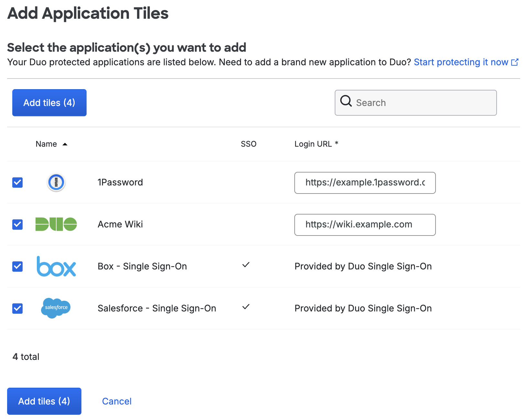Image resolution: width=526 pixels, height=420 pixels.
Task: Click the Salesforce cloud logo
Action: 56,308
